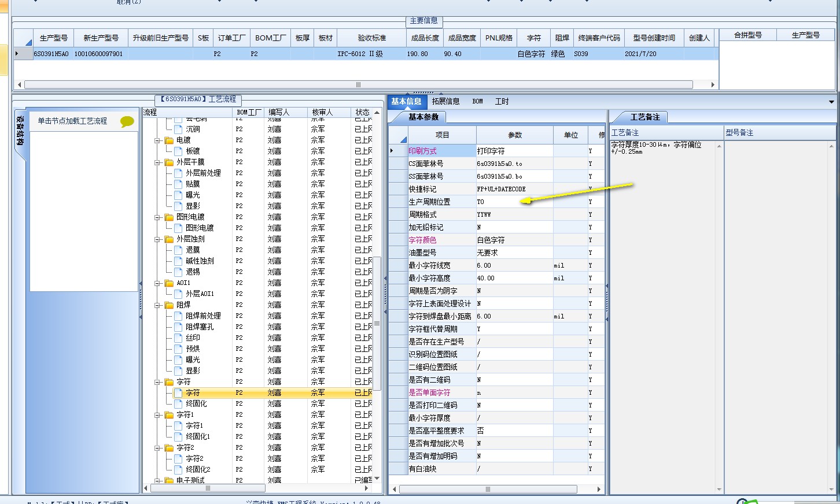Click the document icon beside 沉铜
Viewport: 840px width, 504px height.
click(x=179, y=129)
